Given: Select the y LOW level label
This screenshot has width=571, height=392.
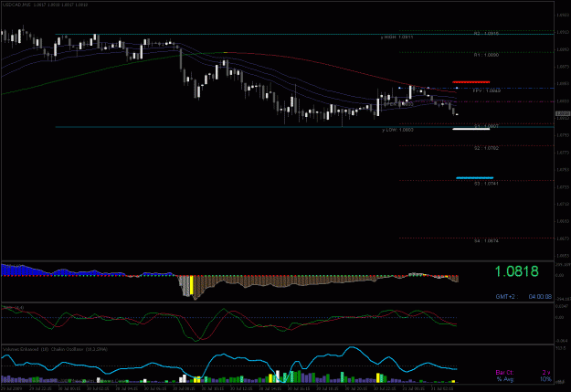Looking at the screenshot, I should click(397, 130).
